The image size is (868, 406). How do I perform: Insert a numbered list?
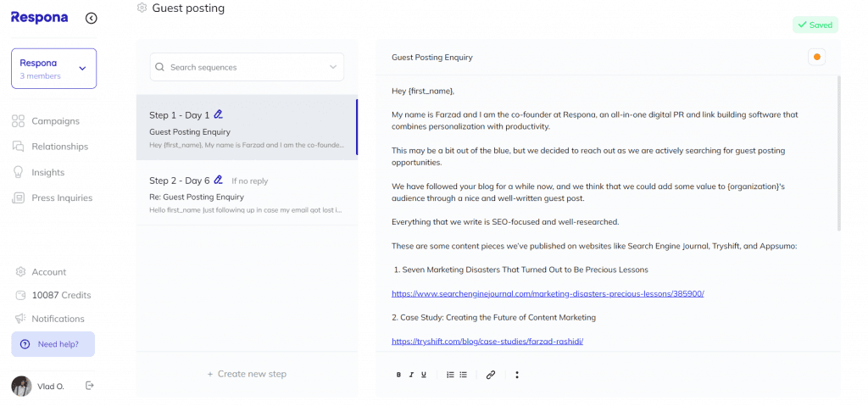(450, 375)
